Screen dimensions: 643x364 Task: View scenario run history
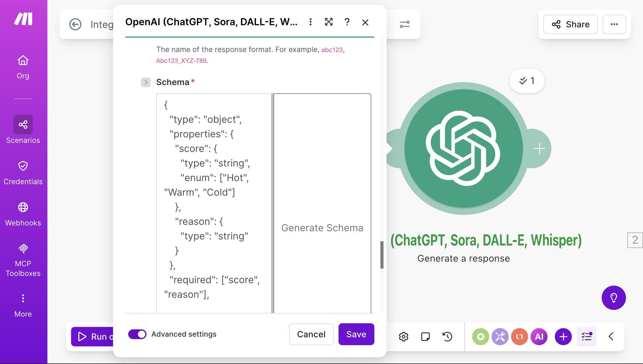[447, 336]
